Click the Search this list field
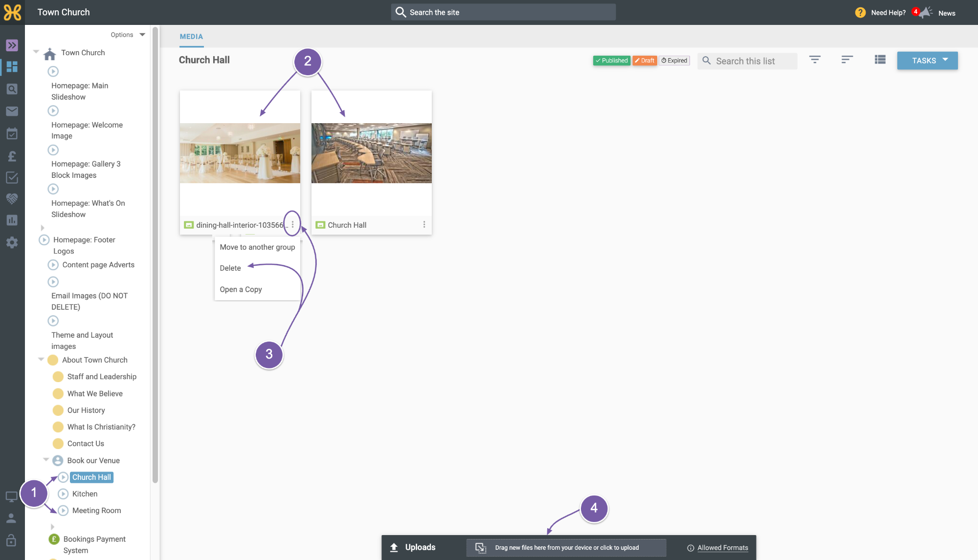The width and height of the screenshot is (978, 560). tap(747, 61)
